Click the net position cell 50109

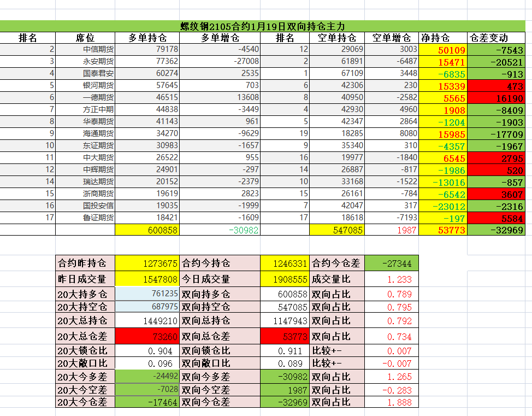pos(443,50)
